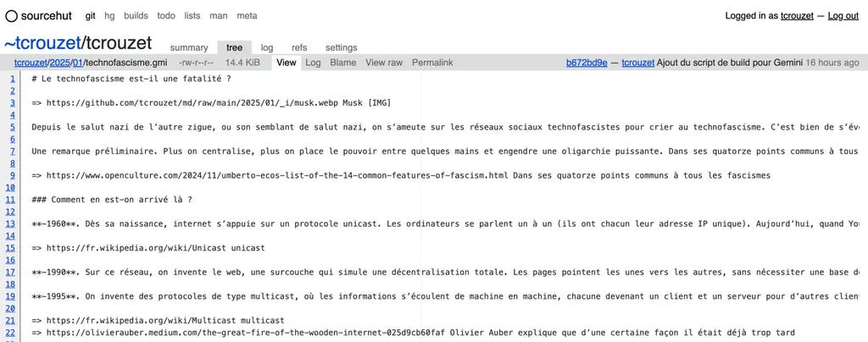This screenshot has width=868, height=342.
Task: Click tcrouzet root in file path
Action: [x=30, y=63]
